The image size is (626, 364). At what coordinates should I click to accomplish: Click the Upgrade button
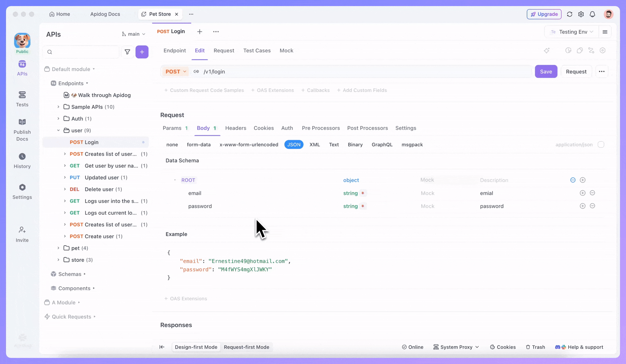[x=544, y=14]
